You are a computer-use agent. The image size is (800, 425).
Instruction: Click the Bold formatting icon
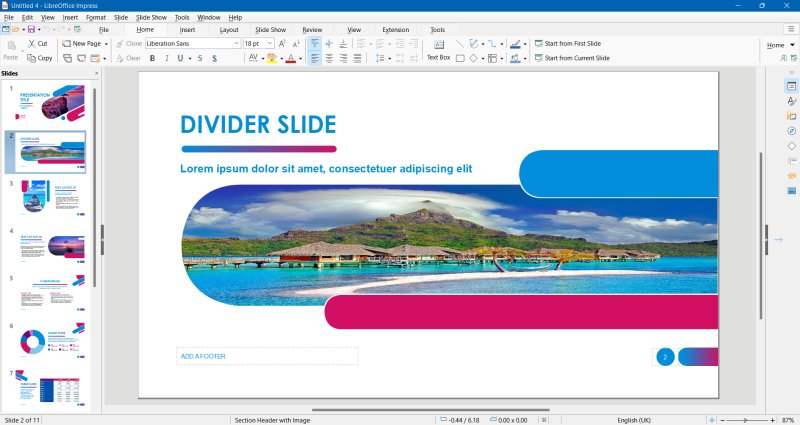152,58
